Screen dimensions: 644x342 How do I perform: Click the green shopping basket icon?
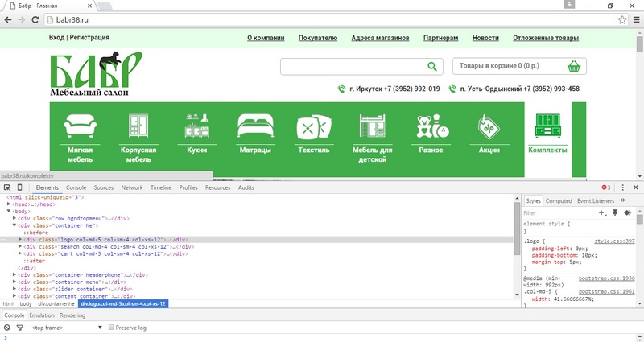[574, 66]
